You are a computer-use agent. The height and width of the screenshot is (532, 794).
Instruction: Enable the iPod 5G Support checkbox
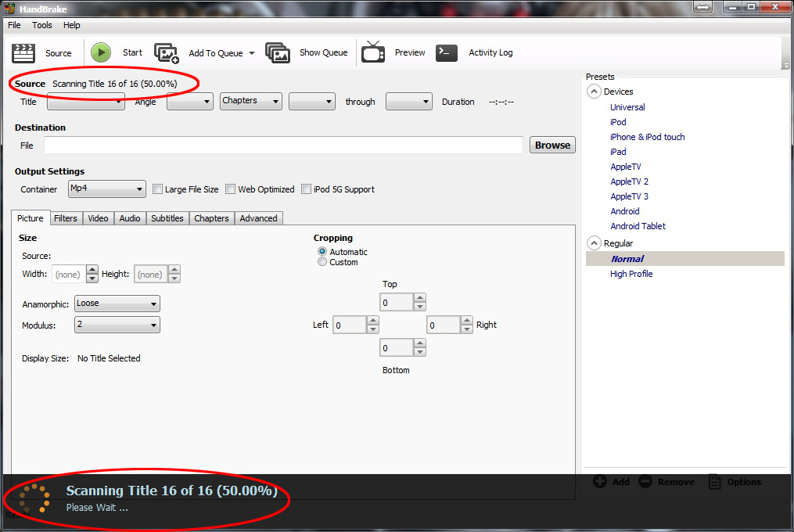click(x=306, y=189)
